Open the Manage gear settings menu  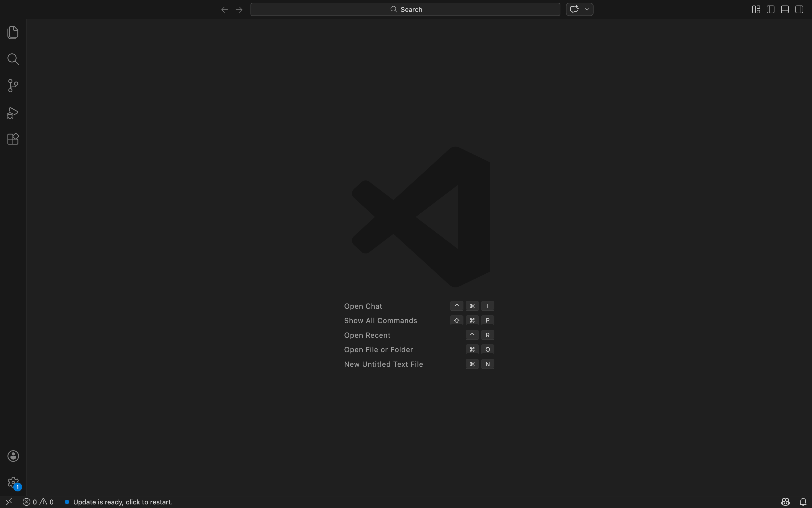[13, 483]
